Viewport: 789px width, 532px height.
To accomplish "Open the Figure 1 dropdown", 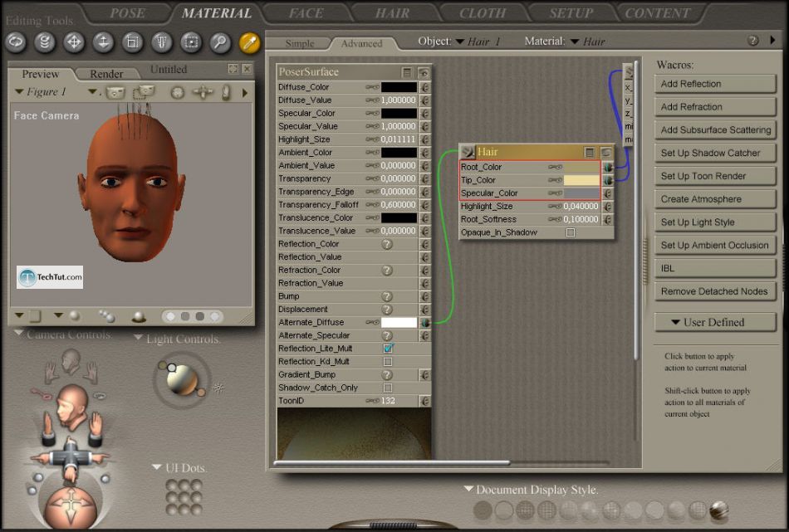I will (x=42, y=91).
